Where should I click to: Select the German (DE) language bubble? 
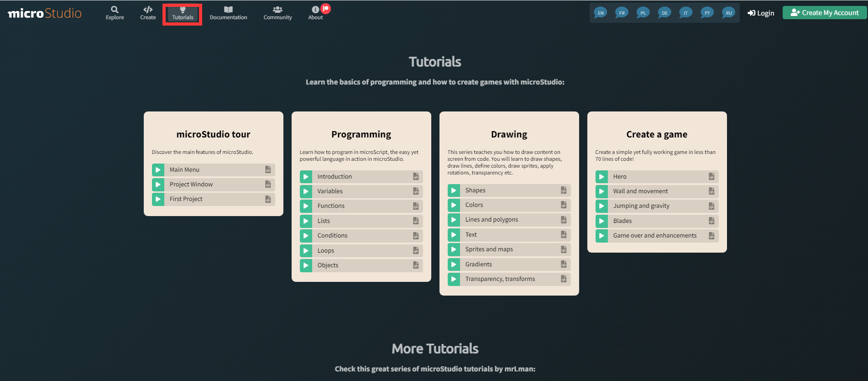pos(664,13)
